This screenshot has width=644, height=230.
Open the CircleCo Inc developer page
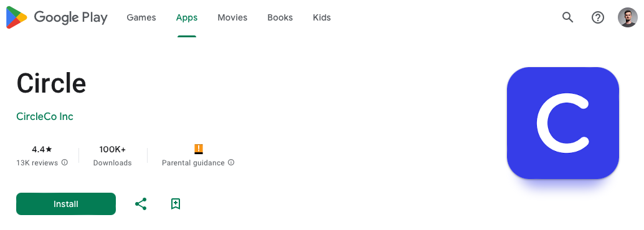click(45, 116)
